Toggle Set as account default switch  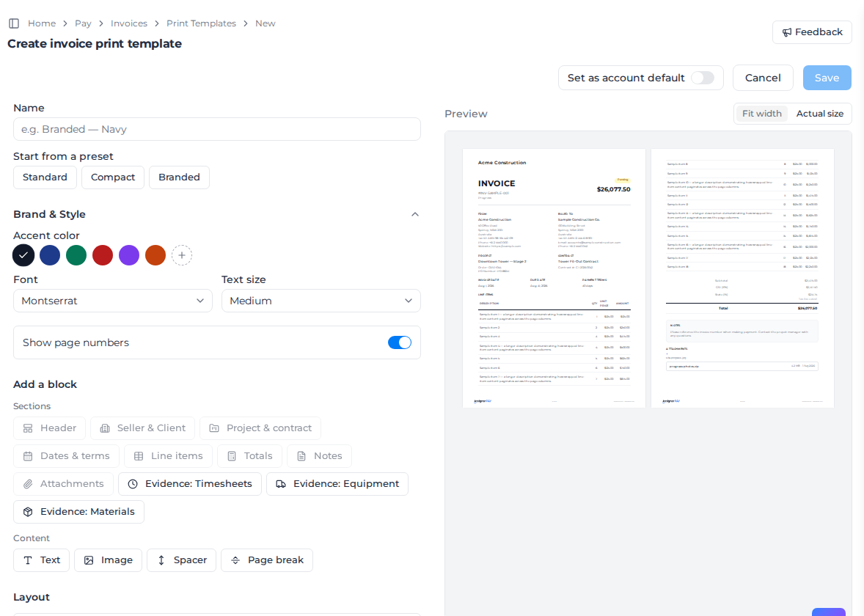(703, 78)
